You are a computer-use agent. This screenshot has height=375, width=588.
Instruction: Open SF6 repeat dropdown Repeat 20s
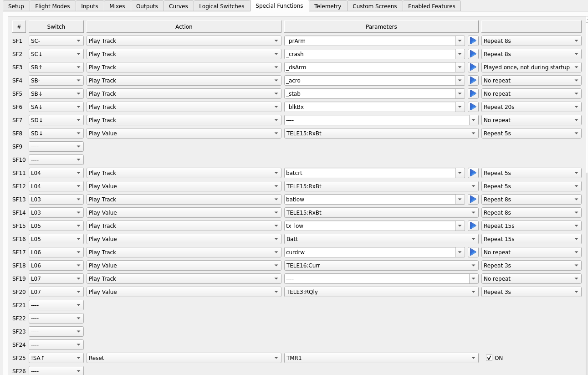click(x=532, y=107)
